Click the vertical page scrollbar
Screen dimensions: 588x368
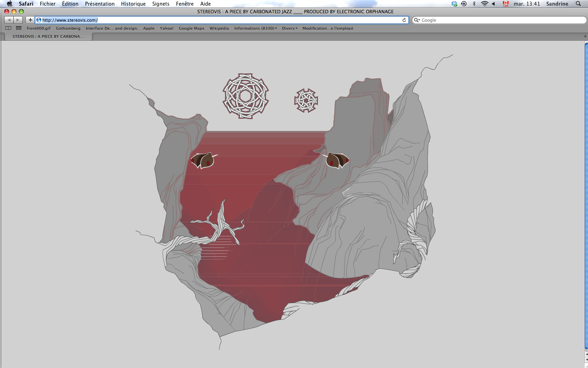[586, 196]
